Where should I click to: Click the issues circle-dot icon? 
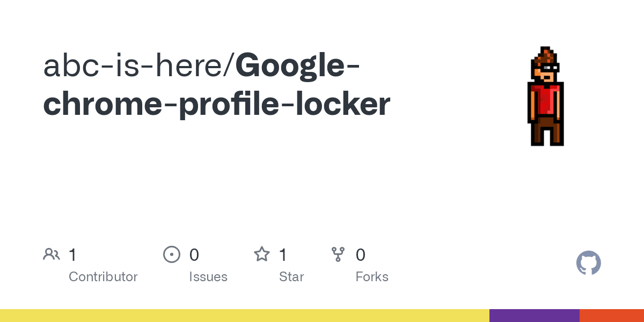pos(171,254)
